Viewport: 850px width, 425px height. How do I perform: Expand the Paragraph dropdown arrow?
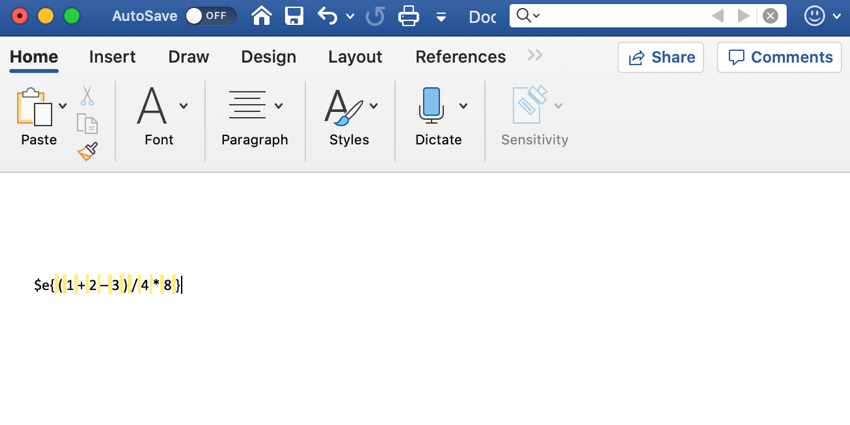pyautogui.click(x=279, y=106)
